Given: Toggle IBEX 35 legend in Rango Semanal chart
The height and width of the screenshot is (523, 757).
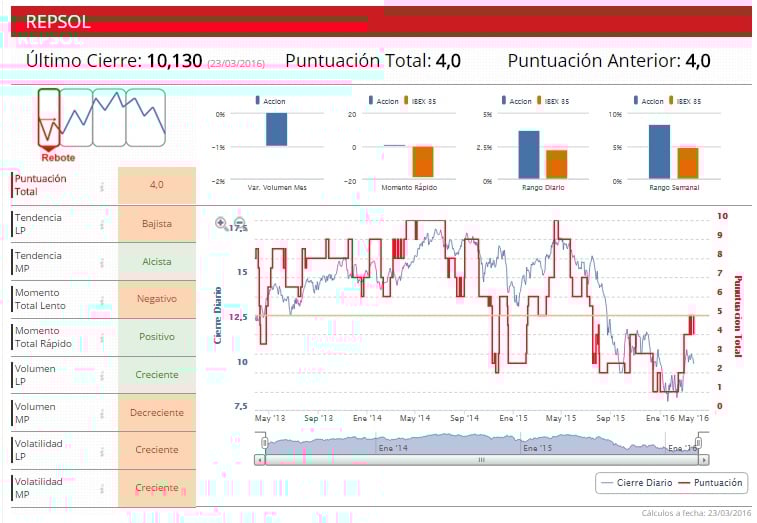Looking at the screenshot, I should pos(685,101).
